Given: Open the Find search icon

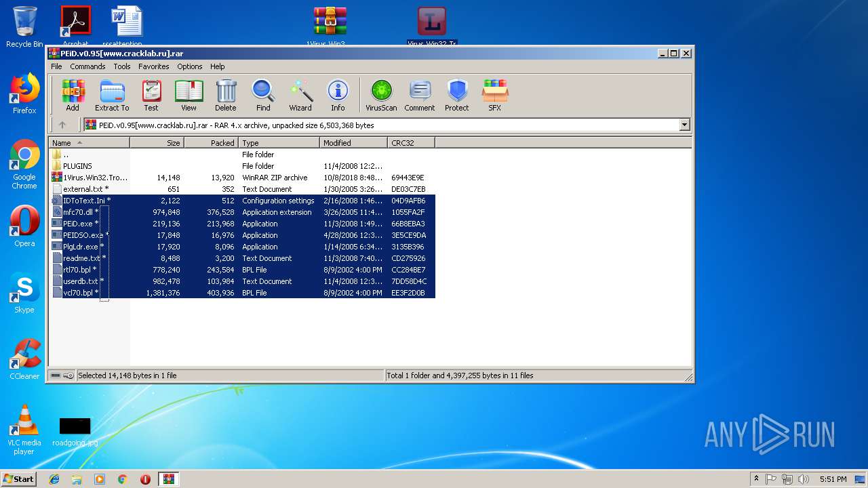Looking at the screenshot, I should coord(263,95).
